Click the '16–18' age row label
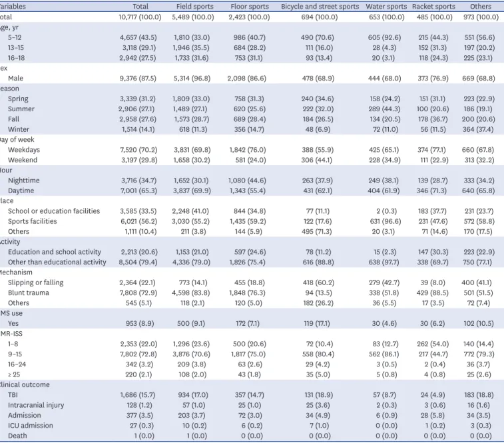 point(16,58)
